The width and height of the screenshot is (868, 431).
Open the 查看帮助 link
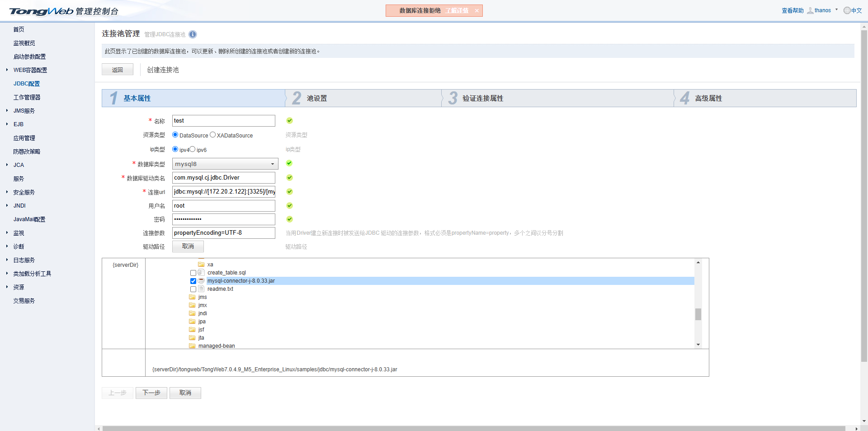point(793,10)
